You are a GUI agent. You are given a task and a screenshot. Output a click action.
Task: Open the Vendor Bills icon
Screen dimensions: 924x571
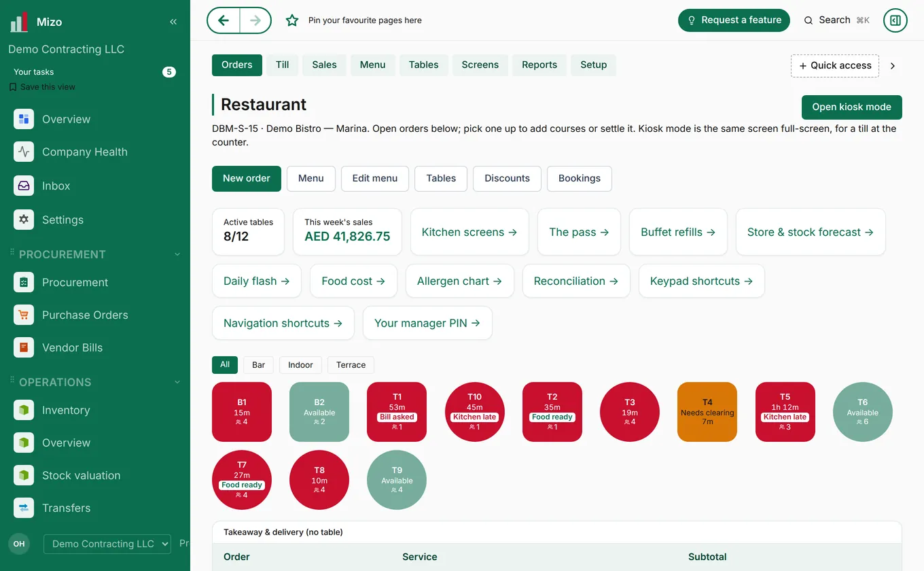(x=24, y=347)
